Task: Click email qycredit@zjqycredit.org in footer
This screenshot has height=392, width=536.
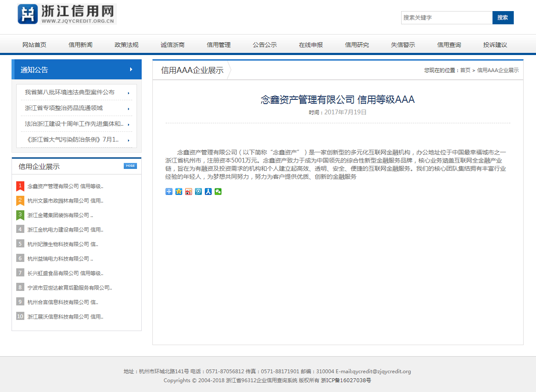Action: [x=381, y=372]
